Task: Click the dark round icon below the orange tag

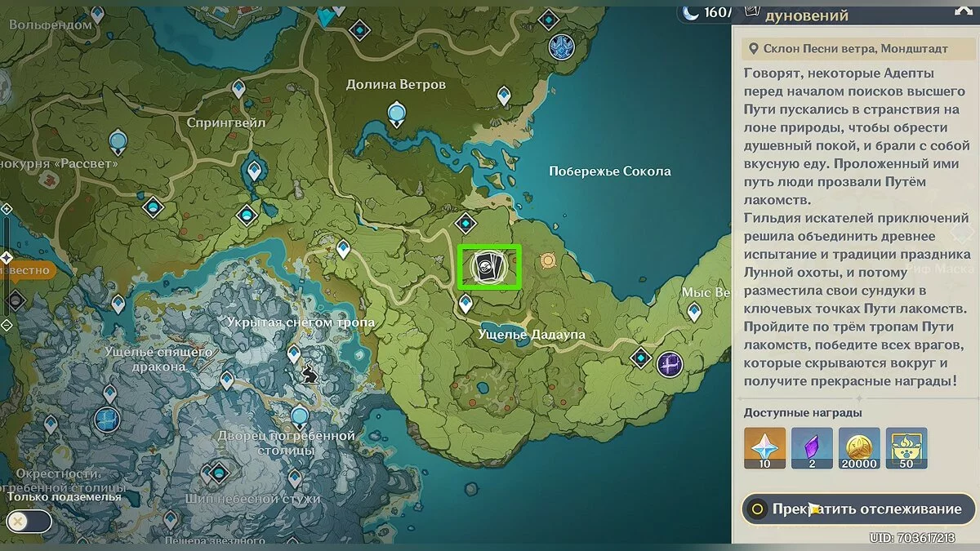Action: [x=14, y=301]
